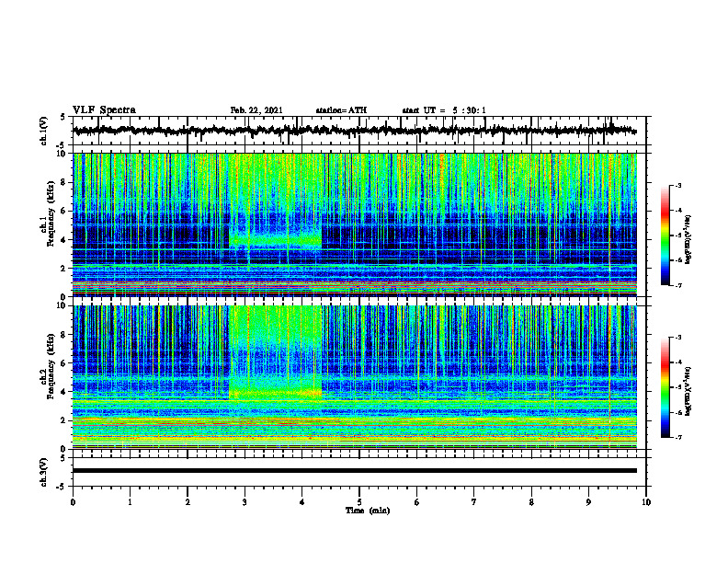
Task: Click the "3" tick on the Time axis
Action: click(x=245, y=502)
